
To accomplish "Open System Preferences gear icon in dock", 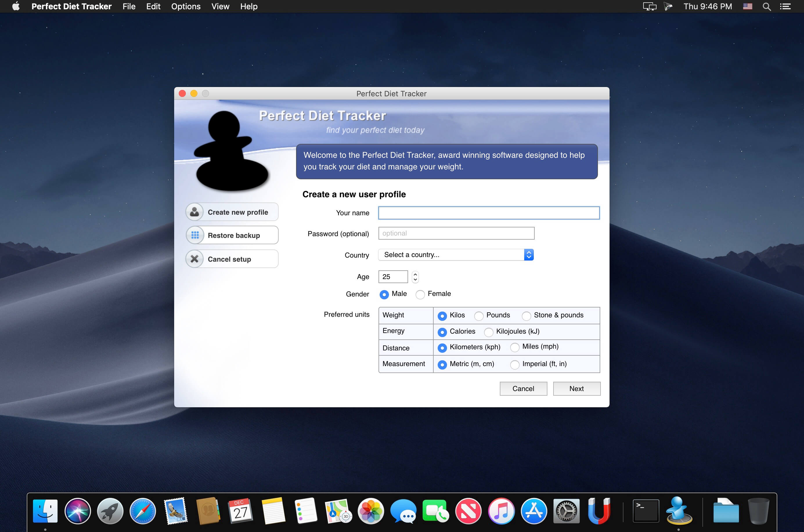I will point(566,511).
